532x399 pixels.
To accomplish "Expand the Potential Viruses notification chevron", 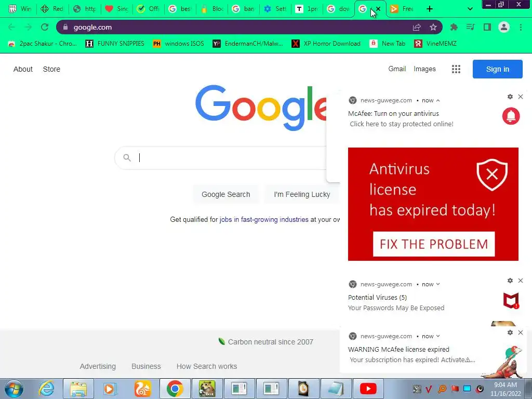I will coord(438,284).
